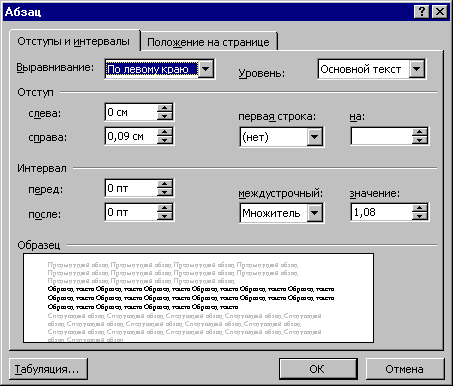Increase the перед spacing with up arrow
This screenshot has width=453, height=386.
165,184
